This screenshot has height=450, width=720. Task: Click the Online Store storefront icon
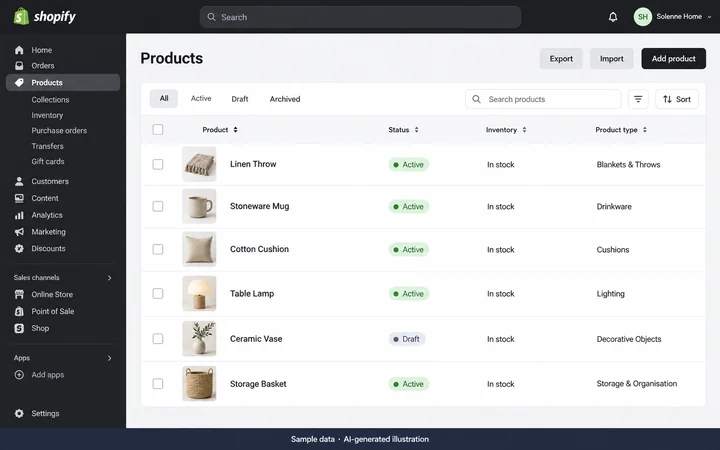[x=19, y=294]
